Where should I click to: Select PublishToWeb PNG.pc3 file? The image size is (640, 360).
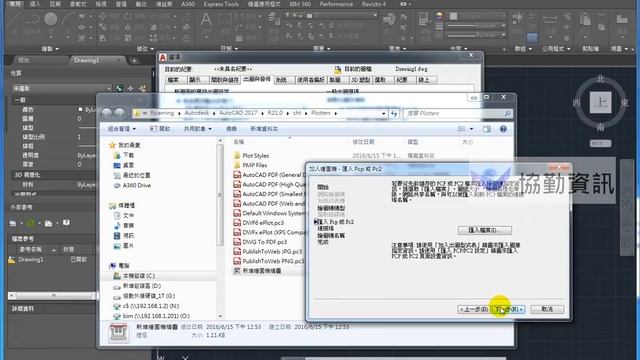click(x=268, y=261)
